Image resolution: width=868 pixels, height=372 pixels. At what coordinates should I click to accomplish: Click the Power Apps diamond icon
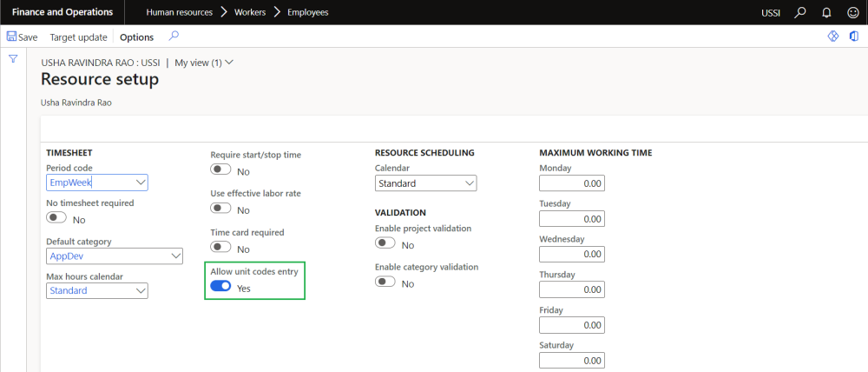(x=832, y=37)
